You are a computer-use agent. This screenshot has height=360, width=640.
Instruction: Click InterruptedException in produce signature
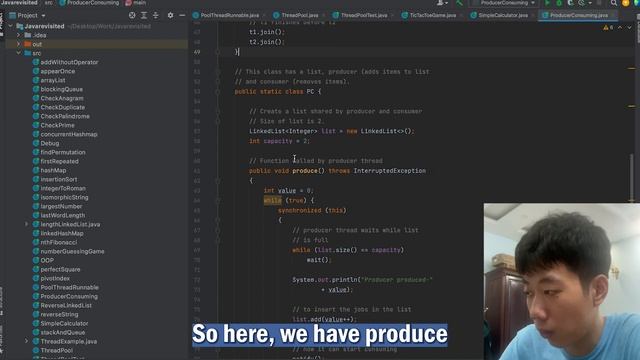pos(389,171)
